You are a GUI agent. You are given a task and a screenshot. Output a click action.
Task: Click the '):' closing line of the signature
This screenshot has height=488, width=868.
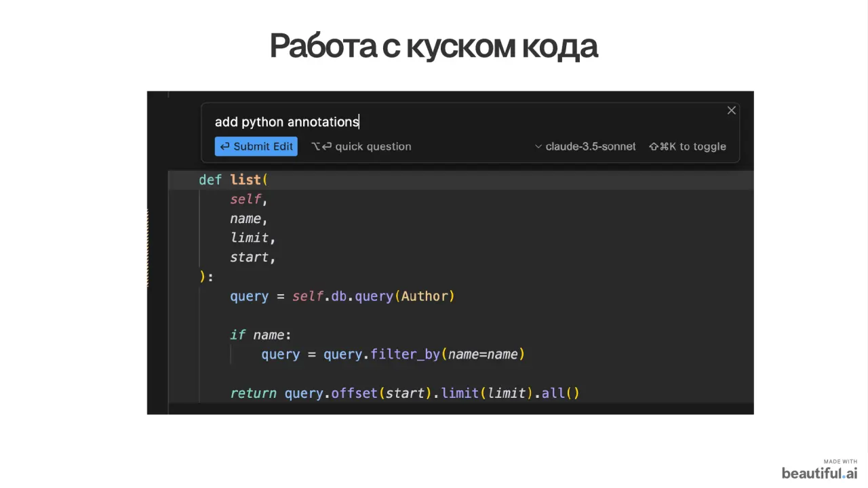pos(206,277)
